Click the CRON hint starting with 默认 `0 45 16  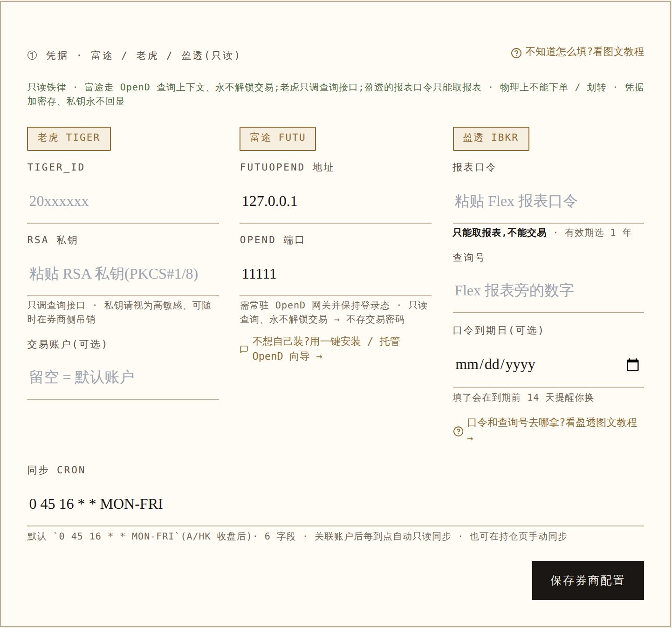pyautogui.click(x=297, y=536)
